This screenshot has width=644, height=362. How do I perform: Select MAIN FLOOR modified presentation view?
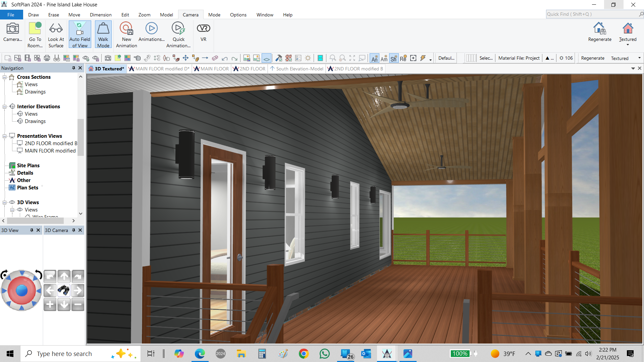[x=50, y=151]
